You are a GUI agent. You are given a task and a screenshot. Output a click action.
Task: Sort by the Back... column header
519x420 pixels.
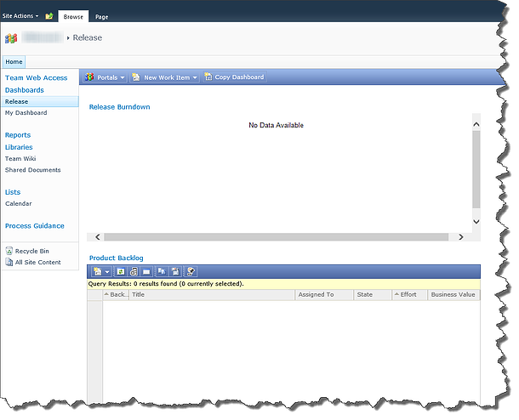(116, 295)
